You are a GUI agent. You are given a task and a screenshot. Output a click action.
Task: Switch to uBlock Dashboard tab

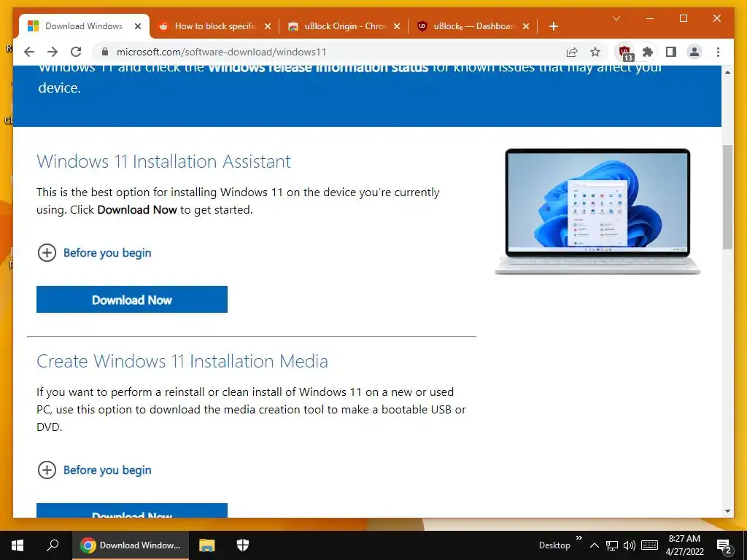click(474, 26)
